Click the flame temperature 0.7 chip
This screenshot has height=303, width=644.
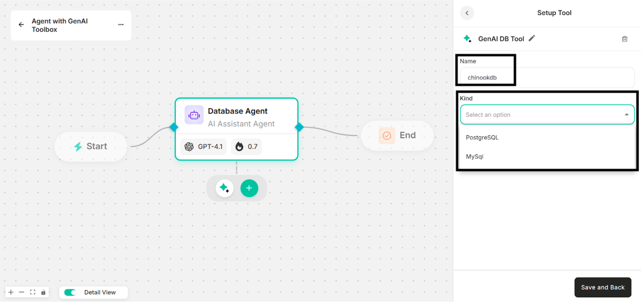point(246,147)
